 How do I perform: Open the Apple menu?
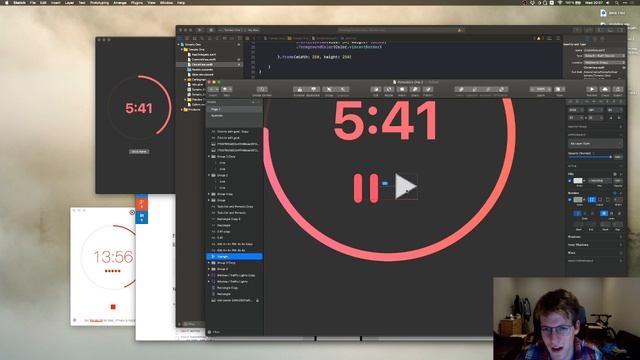pyautogui.click(x=6, y=2)
